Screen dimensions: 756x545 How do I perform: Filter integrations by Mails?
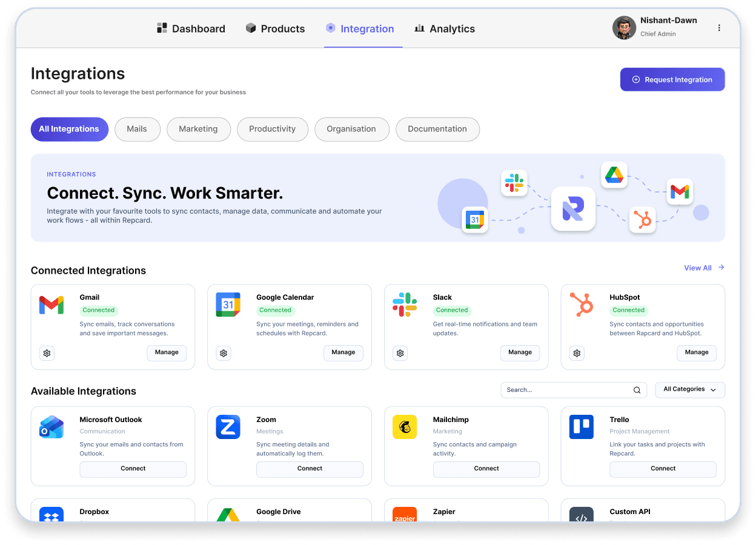137,129
